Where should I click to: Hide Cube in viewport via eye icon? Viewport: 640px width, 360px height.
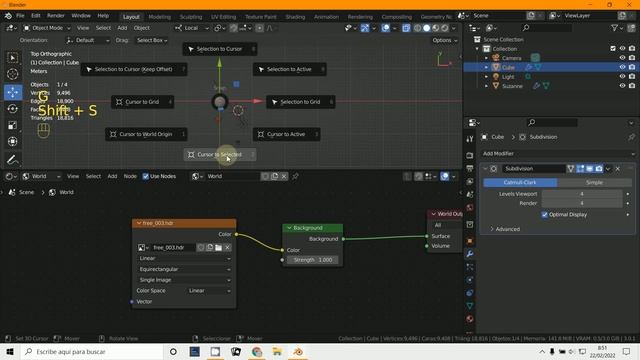(x=622, y=67)
